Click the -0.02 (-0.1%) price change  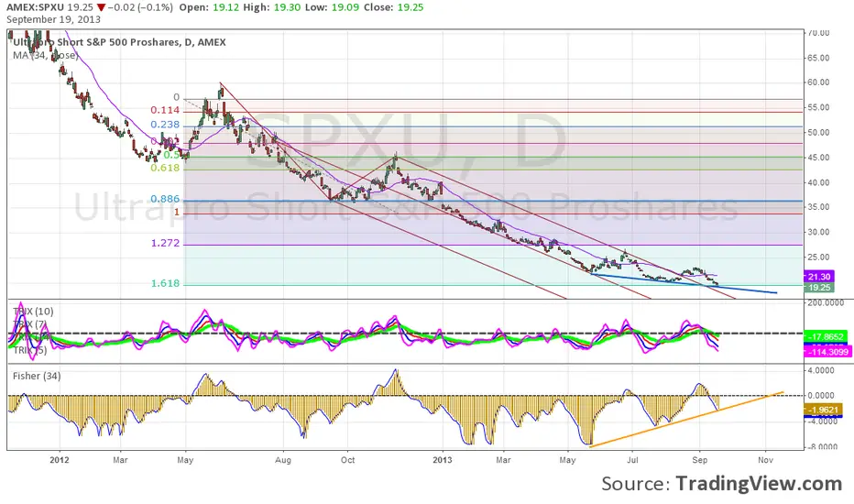(142, 7)
